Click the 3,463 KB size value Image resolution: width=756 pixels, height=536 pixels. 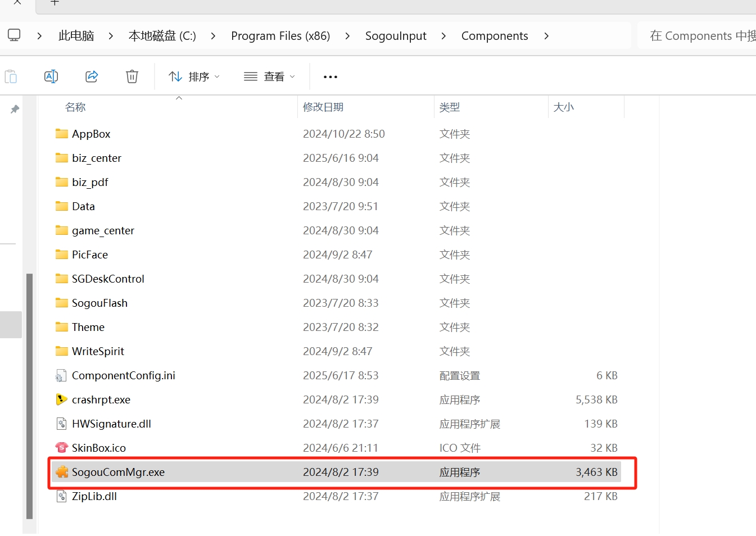596,472
